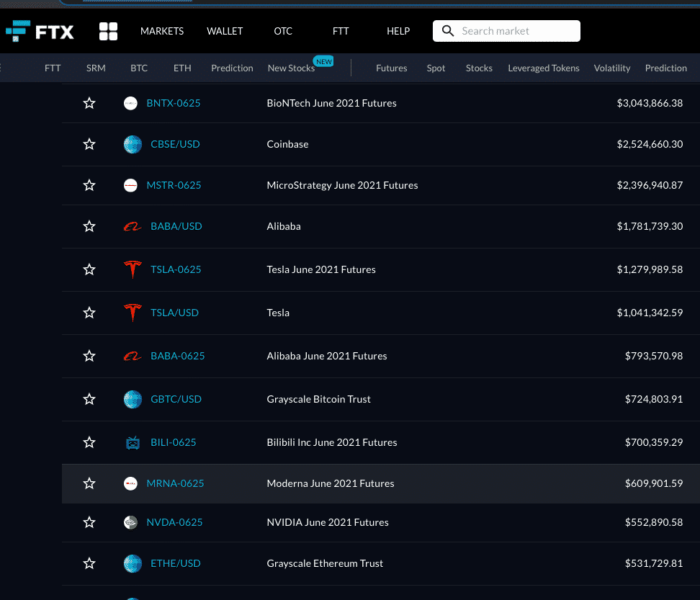This screenshot has width=700, height=600.
Task: Open the ETHE/USD market link
Action: [176, 563]
